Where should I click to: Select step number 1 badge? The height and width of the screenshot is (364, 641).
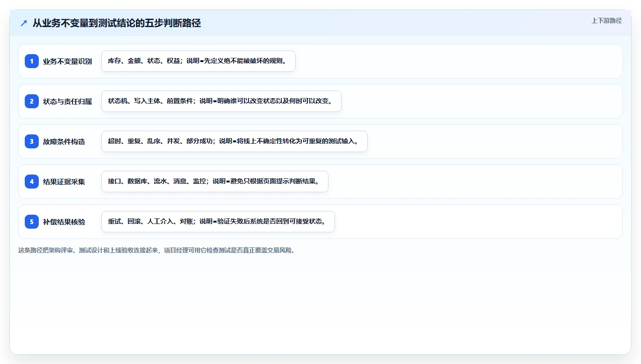click(32, 61)
